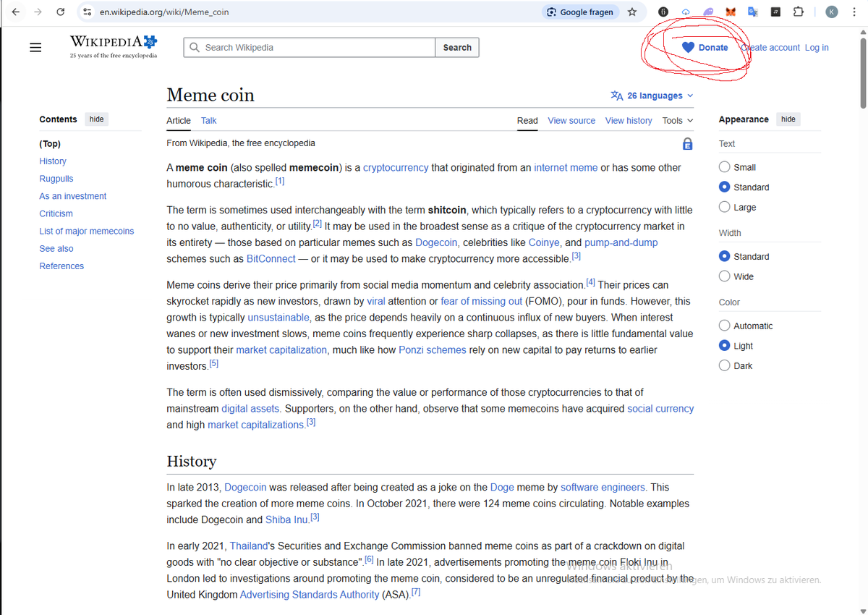Jump to As an investment section
The width and height of the screenshot is (868, 615).
(x=73, y=196)
